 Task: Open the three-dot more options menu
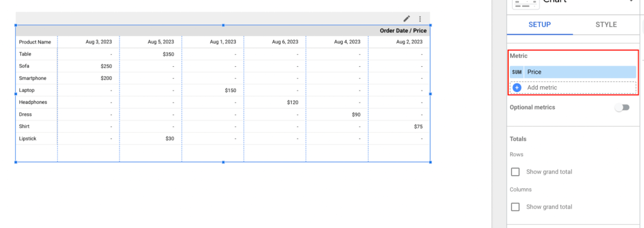click(x=419, y=18)
